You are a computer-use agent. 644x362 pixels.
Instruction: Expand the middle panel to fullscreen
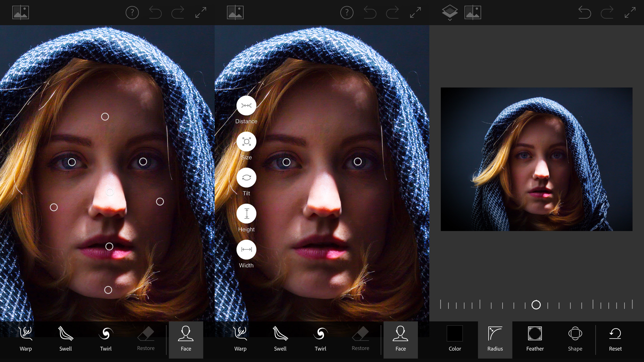(x=415, y=13)
